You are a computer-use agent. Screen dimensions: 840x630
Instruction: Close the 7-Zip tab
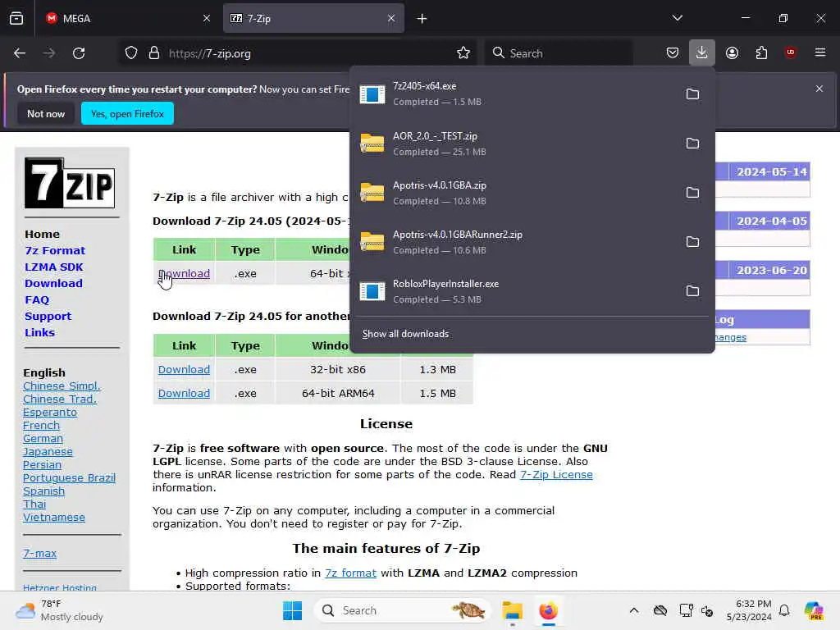(x=391, y=18)
